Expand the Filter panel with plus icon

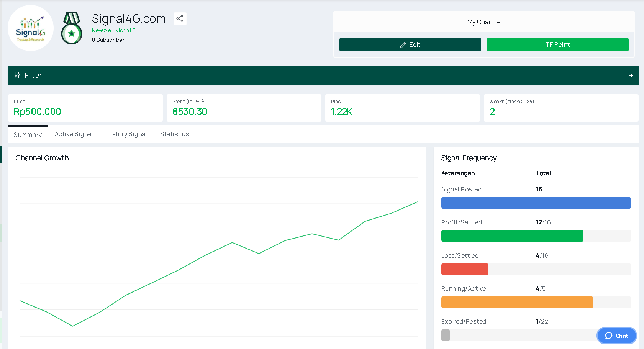pyautogui.click(x=631, y=76)
